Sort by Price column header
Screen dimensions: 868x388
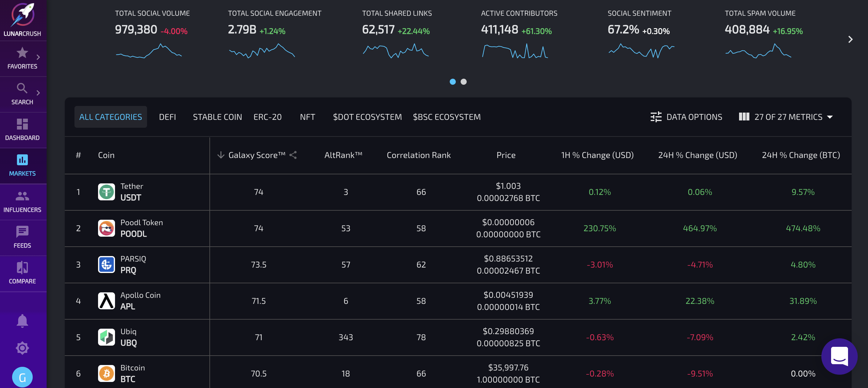506,155
